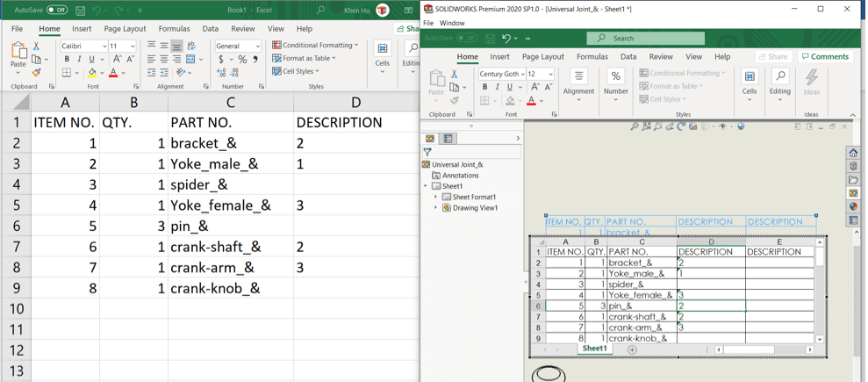Open Appearances color ball icon in task pane
Screen dimensions: 868x382
click(853, 206)
